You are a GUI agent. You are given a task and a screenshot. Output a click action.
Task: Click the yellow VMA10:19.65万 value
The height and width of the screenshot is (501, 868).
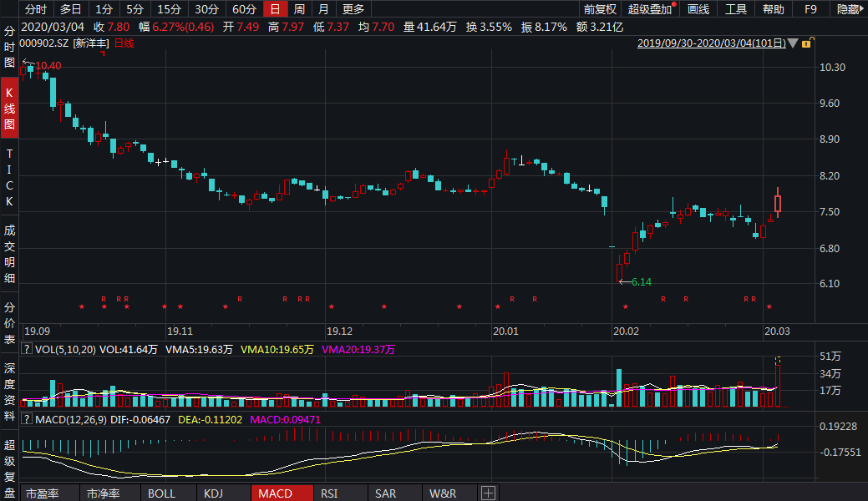click(277, 349)
